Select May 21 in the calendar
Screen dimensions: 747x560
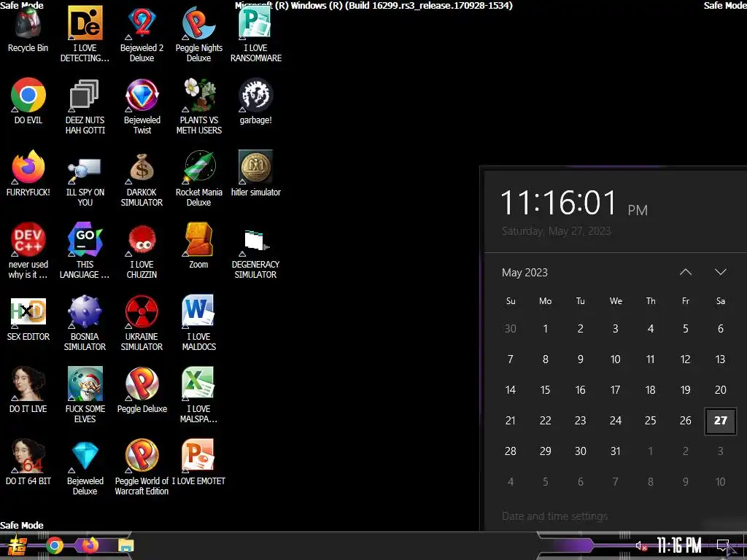(x=510, y=421)
